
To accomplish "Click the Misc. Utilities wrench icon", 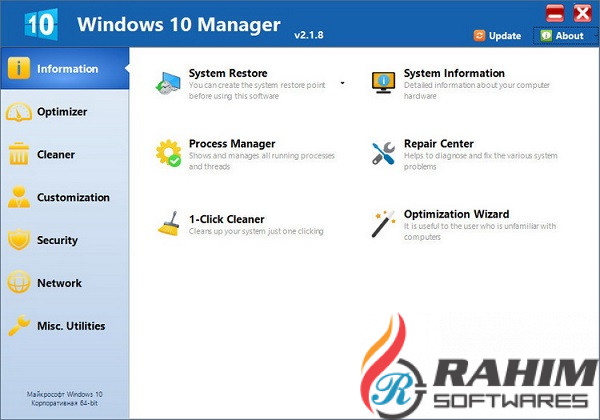I will tap(19, 325).
